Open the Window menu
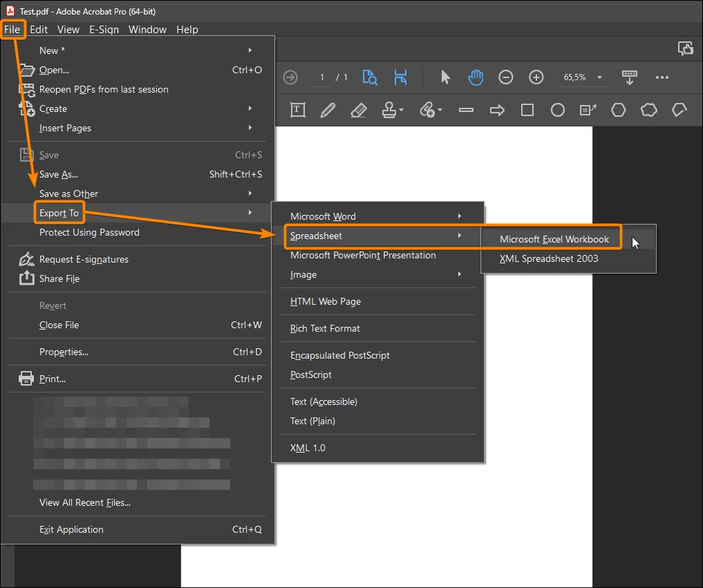The image size is (703, 588). pos(147,30)
